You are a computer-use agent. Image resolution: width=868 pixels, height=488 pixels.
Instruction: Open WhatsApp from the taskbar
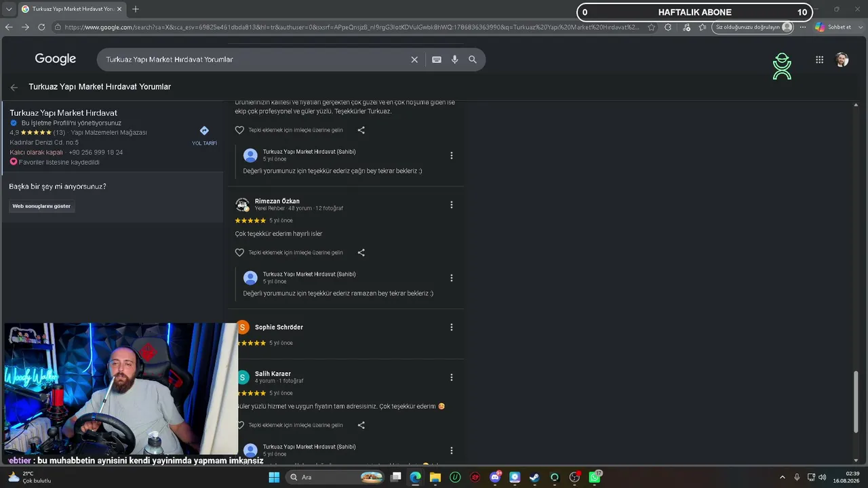click(595, 477)
